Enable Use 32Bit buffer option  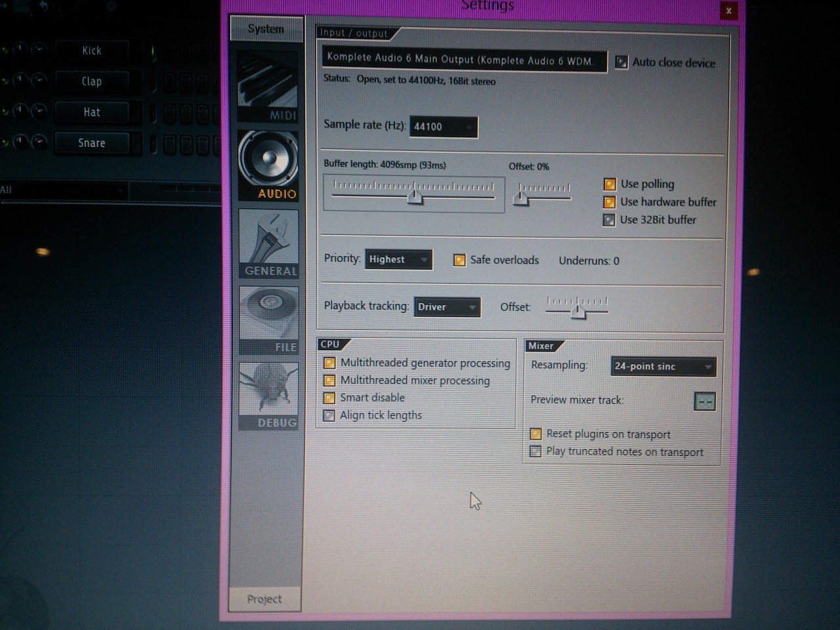point(650,220)
